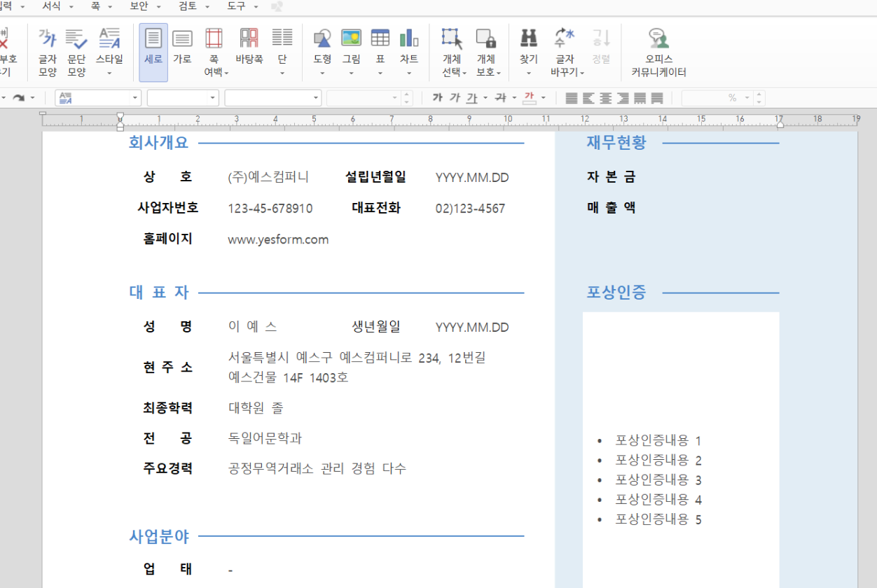Toggle bold 가 formatting

coord(438,98)
